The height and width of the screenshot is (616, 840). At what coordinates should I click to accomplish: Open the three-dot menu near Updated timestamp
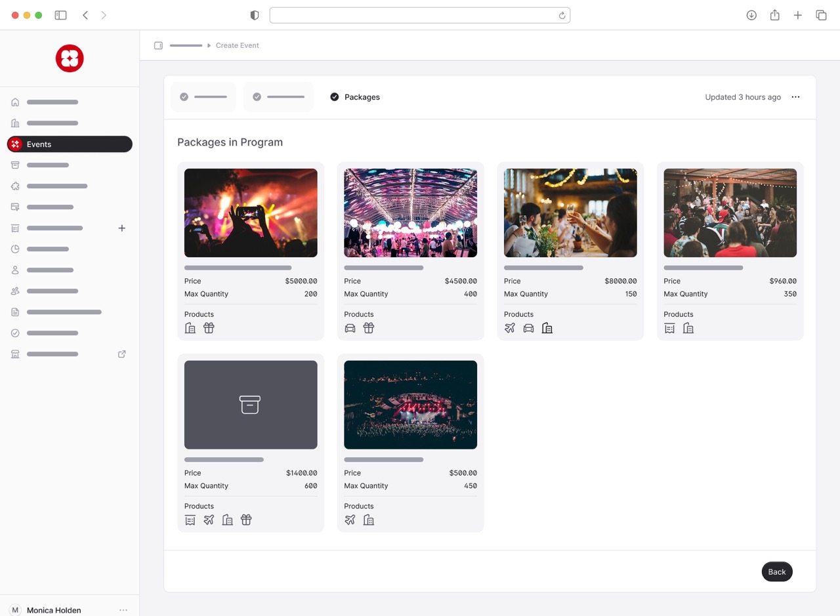tap(795, 97)
